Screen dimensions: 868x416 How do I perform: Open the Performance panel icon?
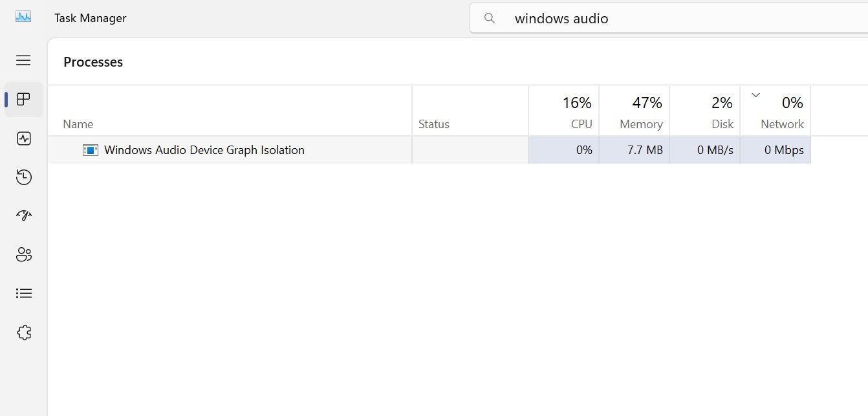click(x=23, y=138)
